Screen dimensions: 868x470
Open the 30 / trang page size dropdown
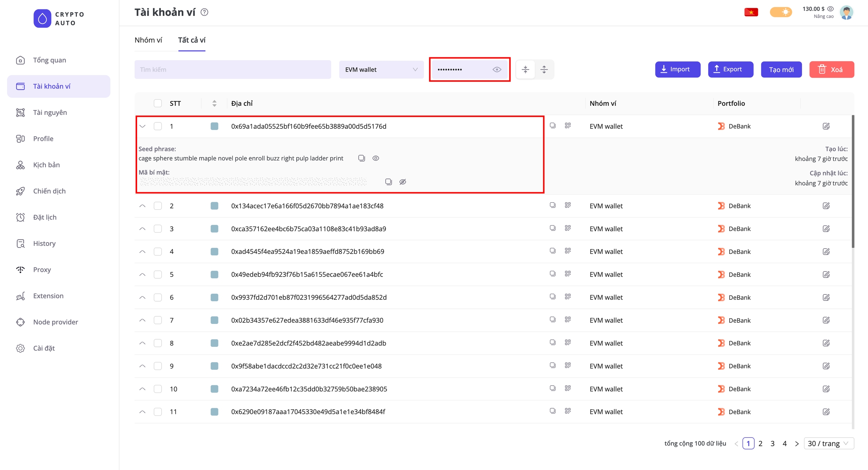point(828,443)
